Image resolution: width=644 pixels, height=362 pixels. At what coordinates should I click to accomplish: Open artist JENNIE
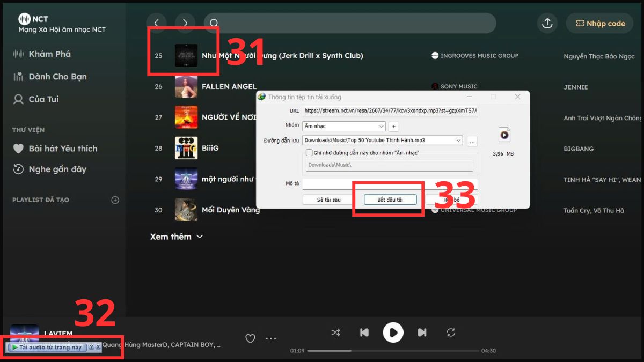click(576, 87)
